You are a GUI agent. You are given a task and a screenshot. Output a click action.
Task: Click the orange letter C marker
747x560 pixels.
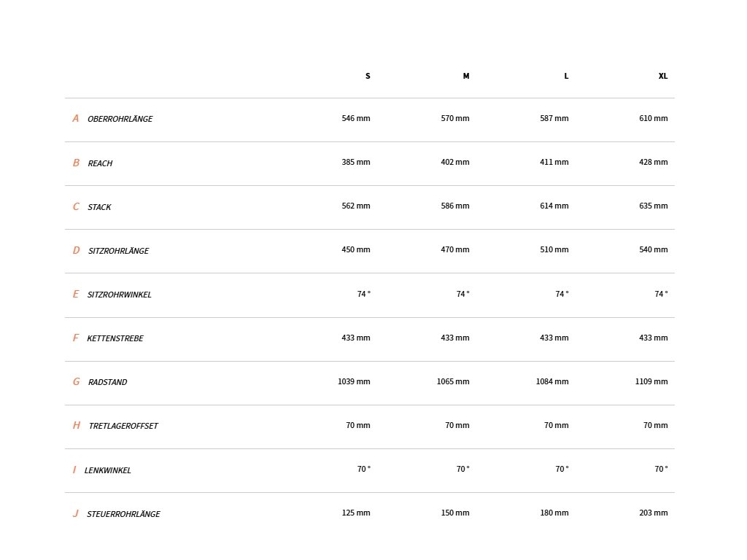[x=76, y=206]
